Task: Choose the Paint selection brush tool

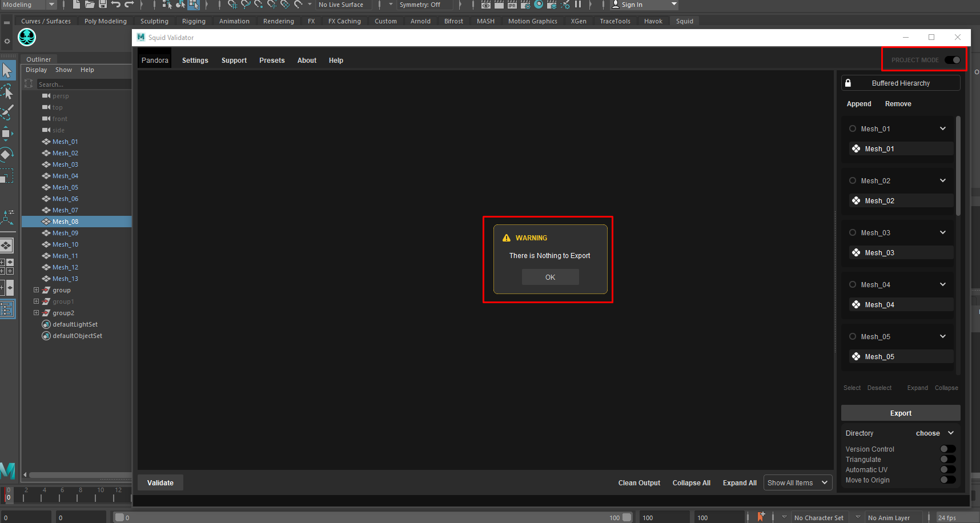Action: (x=7, y=112)
